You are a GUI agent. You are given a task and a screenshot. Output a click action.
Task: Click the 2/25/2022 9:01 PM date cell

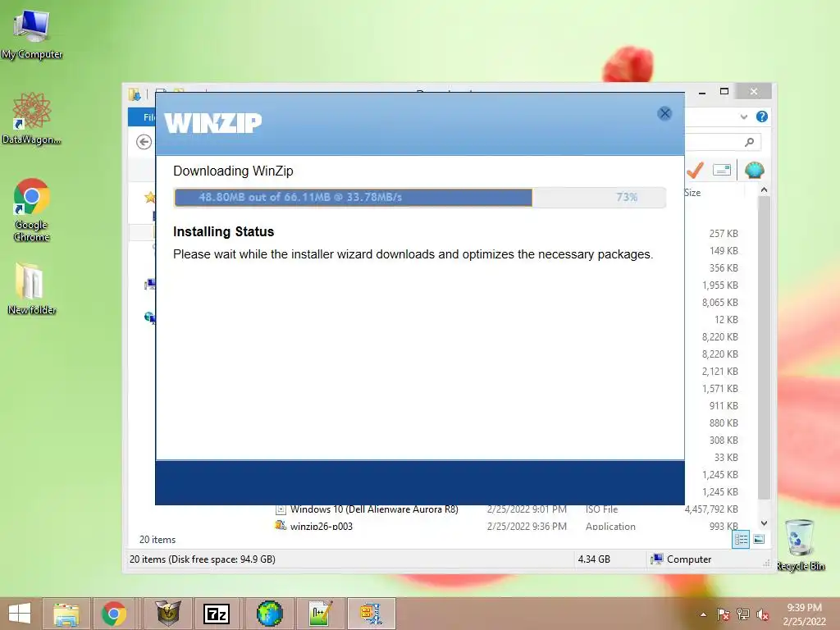pyautogui.click(x=527, y=509)
